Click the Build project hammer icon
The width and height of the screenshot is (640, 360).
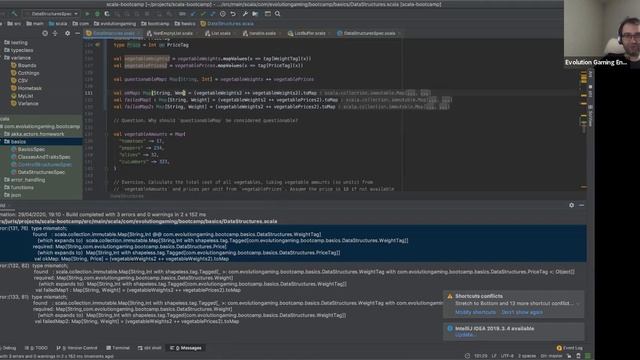[14, 14]
